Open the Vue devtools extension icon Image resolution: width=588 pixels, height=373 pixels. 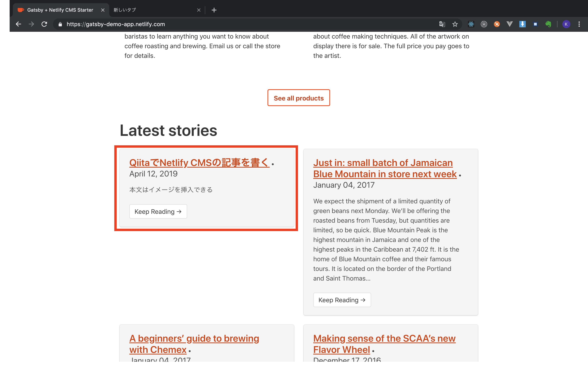tap(509, 24)
